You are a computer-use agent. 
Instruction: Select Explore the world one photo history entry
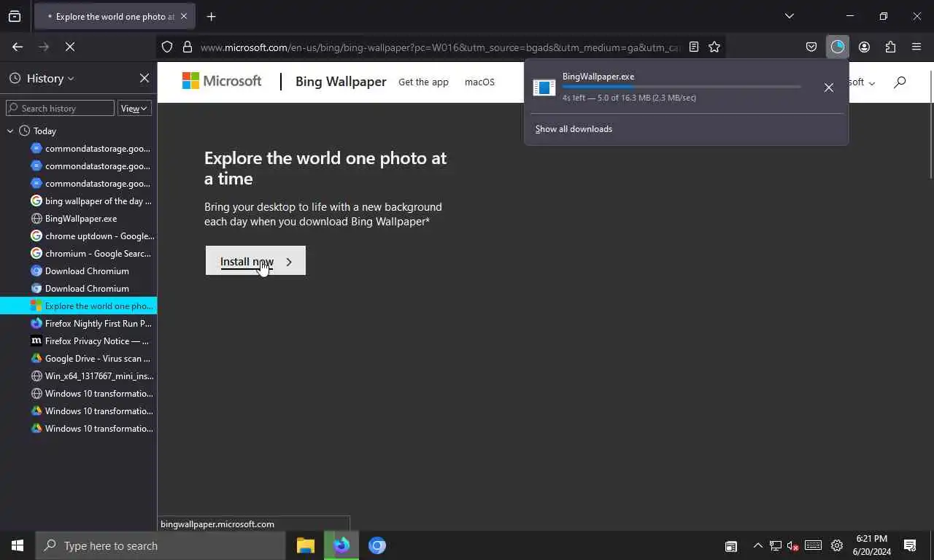point(78,306)
